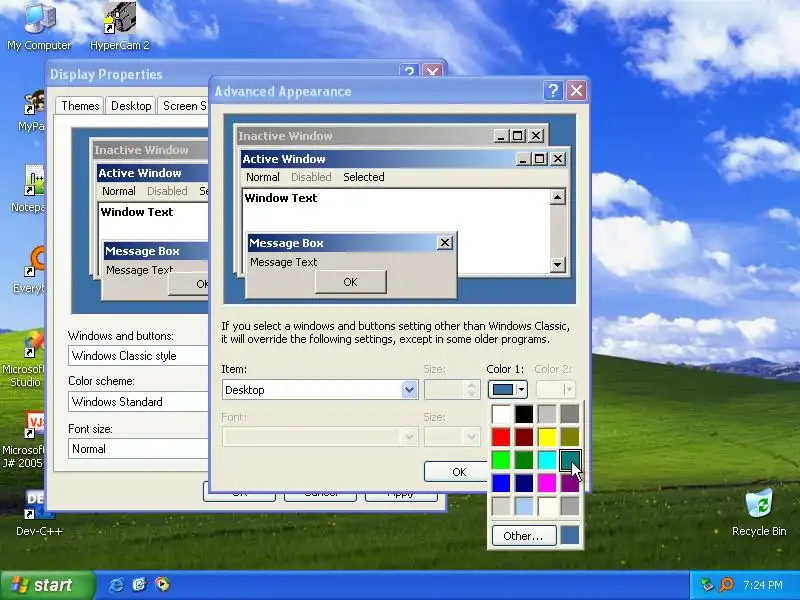Open Font size Normal dropdown
The image size is (800, 600).
tap(139, 448)
